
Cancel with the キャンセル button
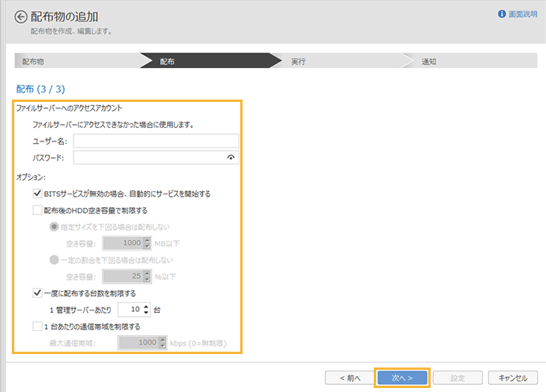click(513, 378)
